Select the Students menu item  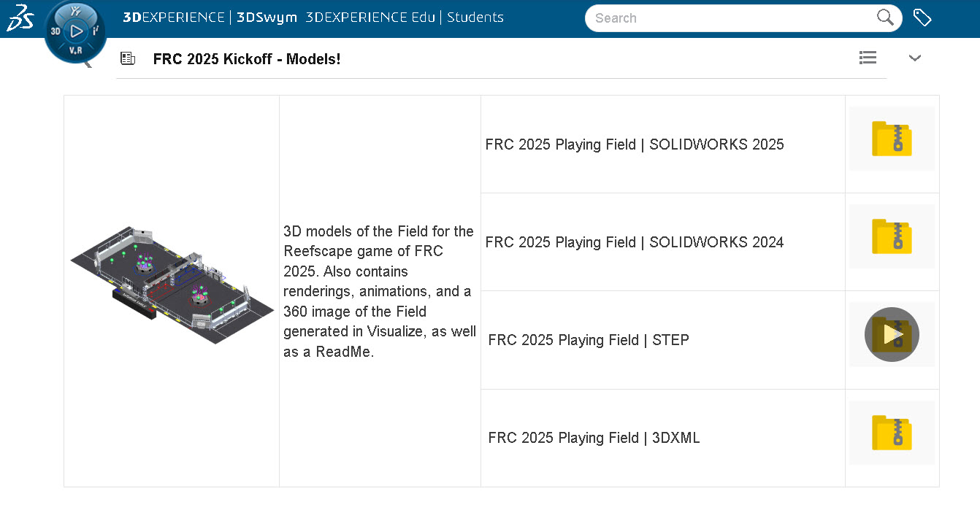point(475,17)
